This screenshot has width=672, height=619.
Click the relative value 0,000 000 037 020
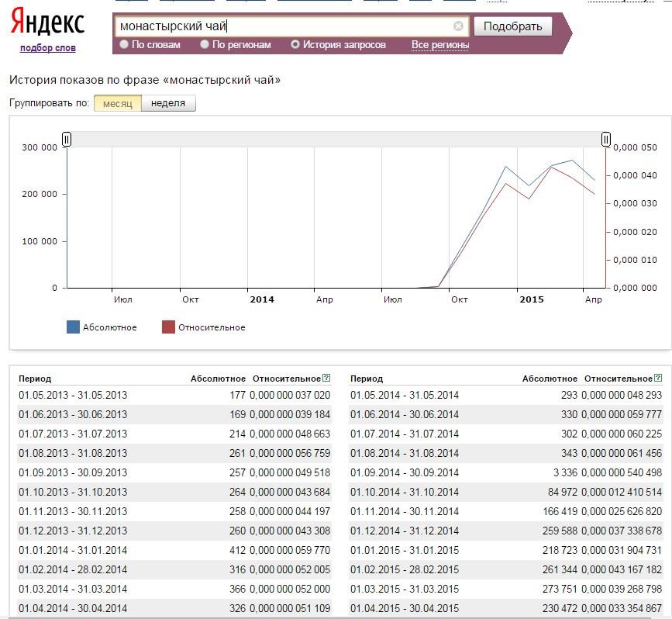(x=290, y=395)
